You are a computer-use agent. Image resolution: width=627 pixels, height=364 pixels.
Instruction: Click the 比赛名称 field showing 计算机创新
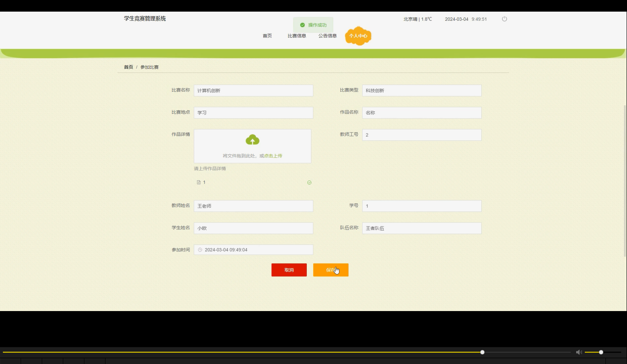tap(253, 90)
